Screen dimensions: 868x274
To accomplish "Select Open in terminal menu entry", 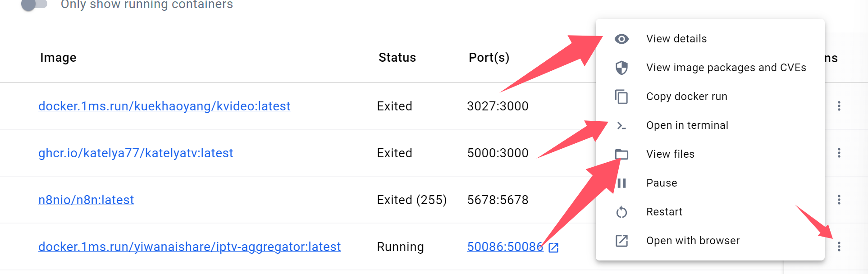I will 687,125.
